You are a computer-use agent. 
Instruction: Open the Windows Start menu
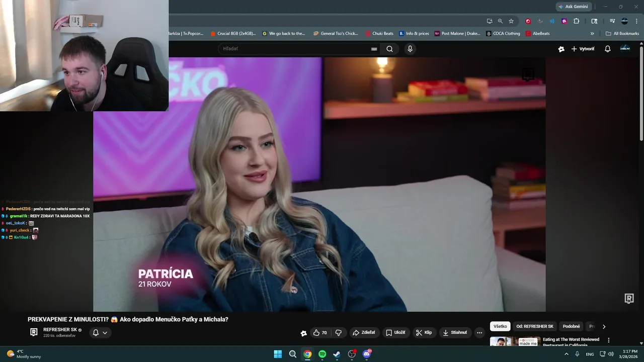click(278, 354)
